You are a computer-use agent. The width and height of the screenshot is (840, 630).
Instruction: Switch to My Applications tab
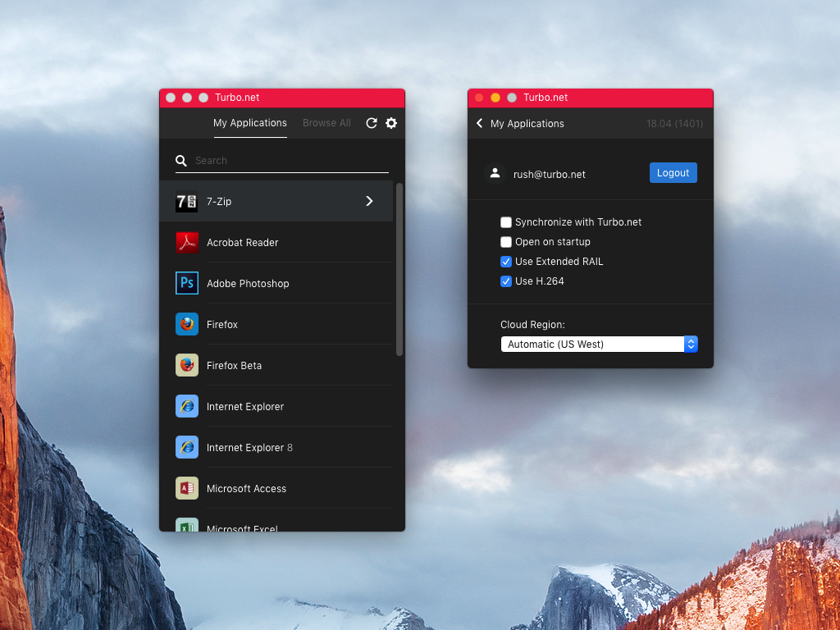(x=250, y=123)
